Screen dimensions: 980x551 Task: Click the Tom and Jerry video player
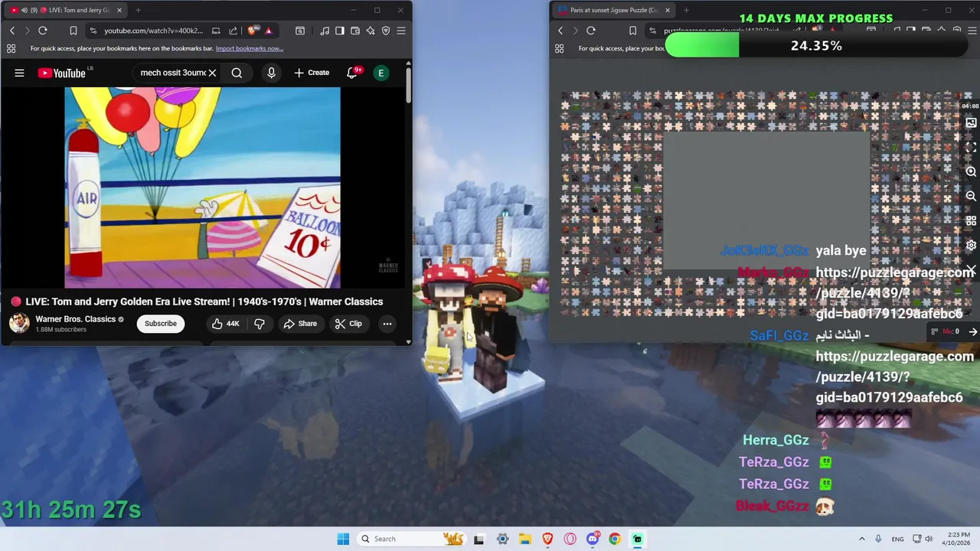click(x=202, y=187)
